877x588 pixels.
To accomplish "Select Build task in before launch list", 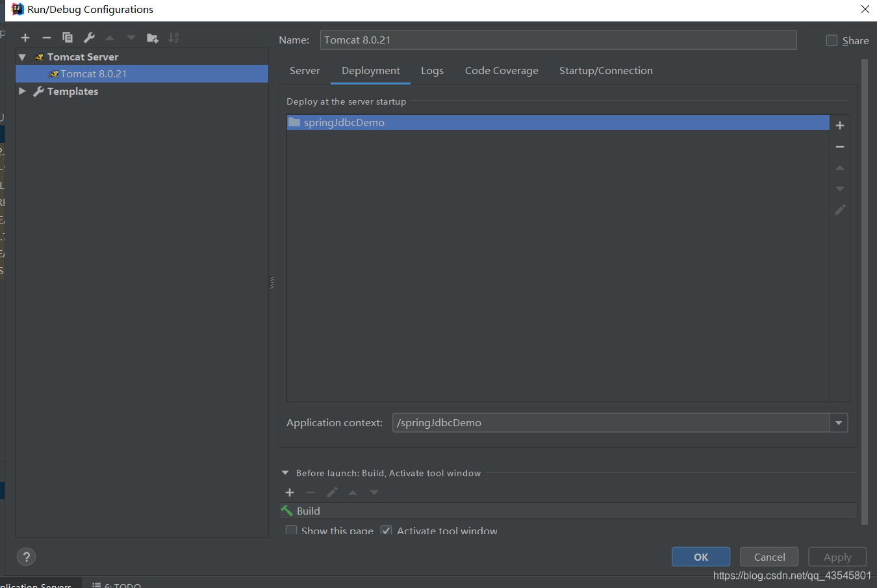I will pyautogui.click(x=568, y=511).
